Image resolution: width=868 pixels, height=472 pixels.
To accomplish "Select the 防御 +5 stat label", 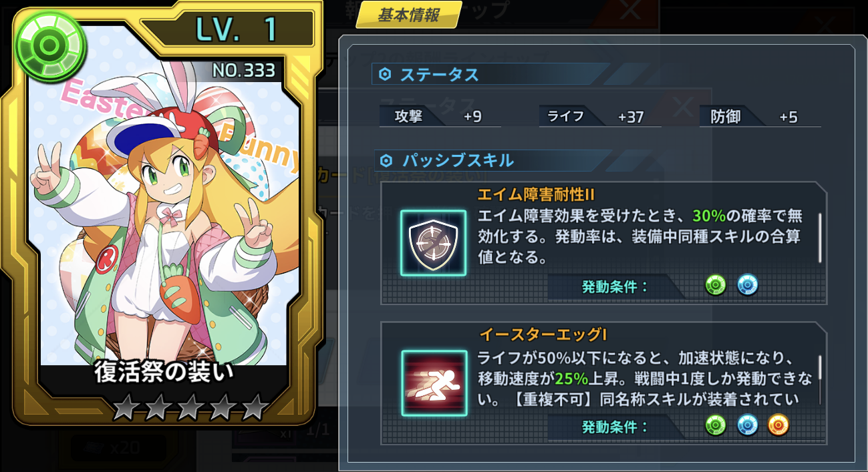I will (760, 117).
